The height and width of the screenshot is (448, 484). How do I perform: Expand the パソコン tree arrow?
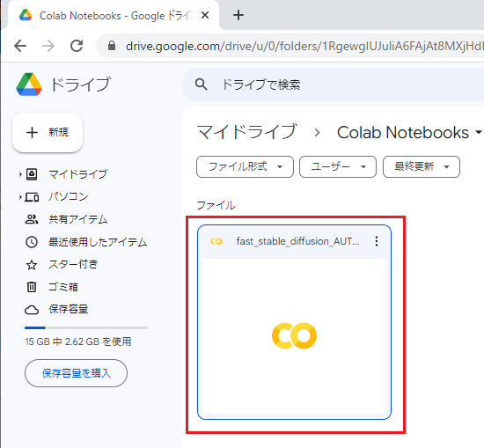pyautogui.click(x=20, y=197)
